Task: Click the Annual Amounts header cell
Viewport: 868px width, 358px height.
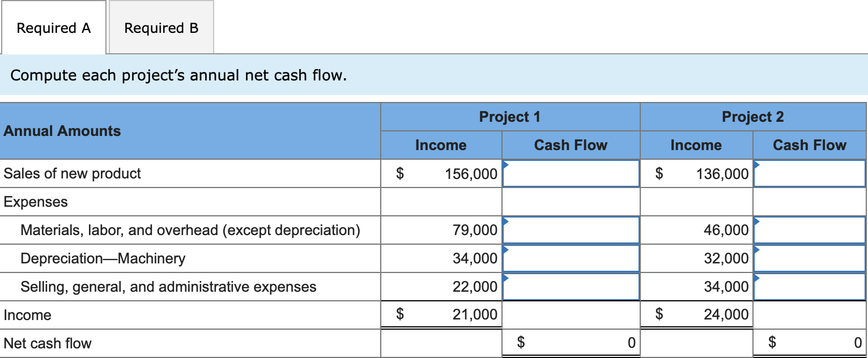Action: point(62,131)
